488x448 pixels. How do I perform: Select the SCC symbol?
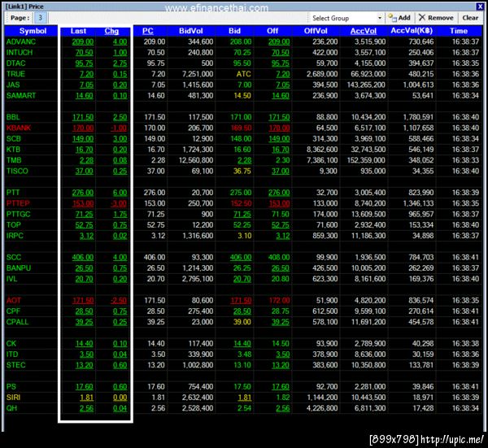coord(13,257)
